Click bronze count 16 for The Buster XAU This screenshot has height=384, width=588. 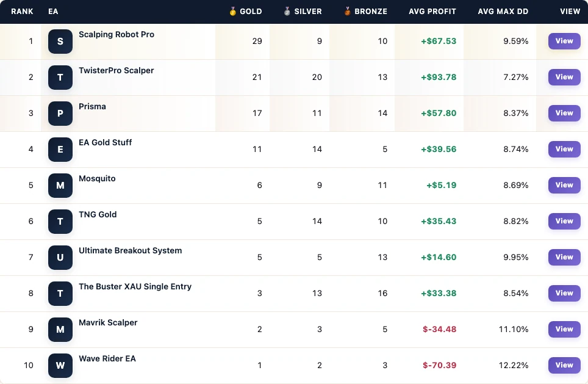(x=382, y=294)
